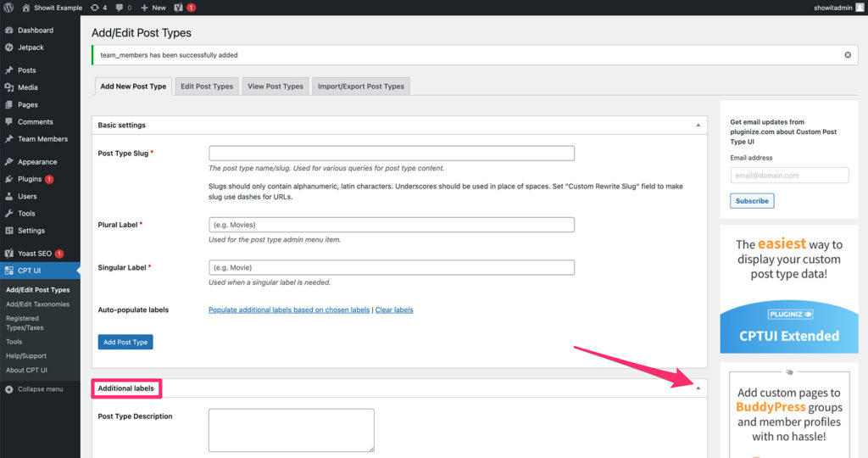Go to Plugins in the sidebar
This screenshot has height=458, width=868.
pos(30,179)
